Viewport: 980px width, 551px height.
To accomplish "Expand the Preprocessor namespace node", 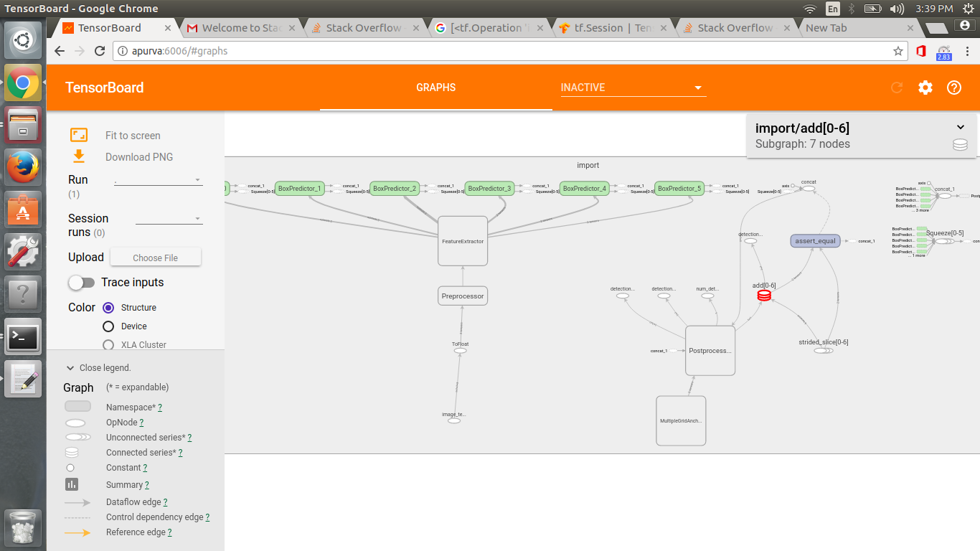I will coord(463,296).
